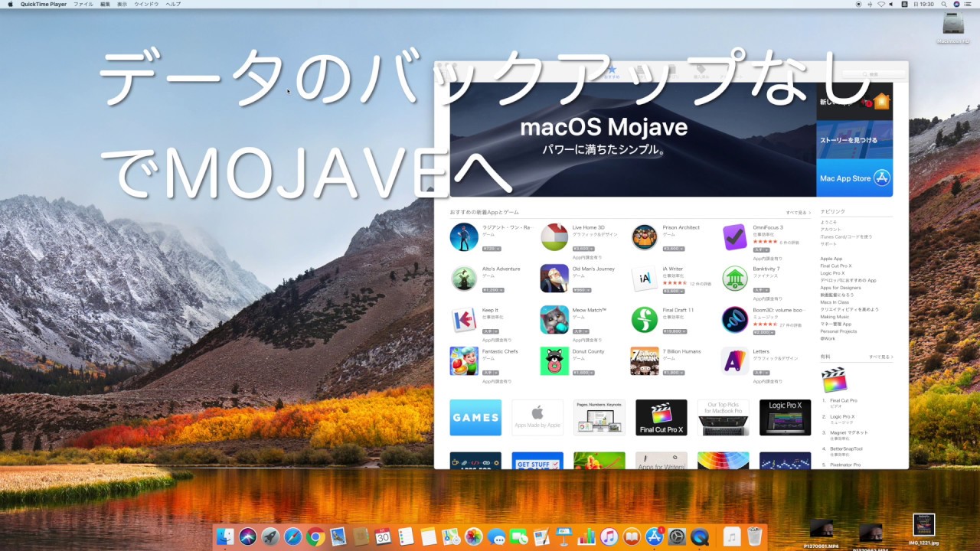The image size is (980, 551).
Task: Open Safari in the Dock
Action: [x=292, y=537]
